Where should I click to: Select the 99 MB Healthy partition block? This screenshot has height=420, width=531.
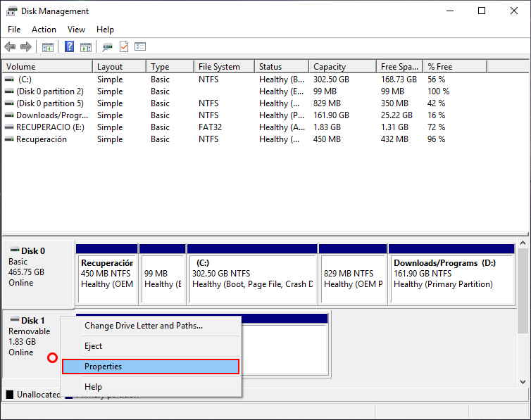click(x=163, y=274)
